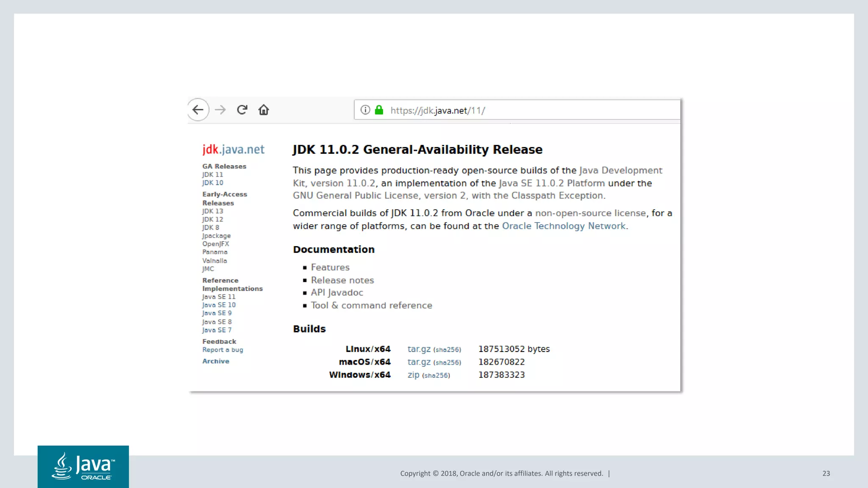Viewport: 868px width, 488px height.
Task: Open Java SE 7 reference implementation
Action: click(217, 330)
